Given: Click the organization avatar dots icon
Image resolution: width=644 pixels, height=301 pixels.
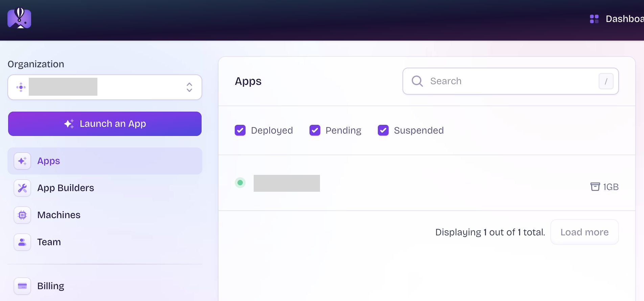Looking at the screenshot, I should point(21,87).
